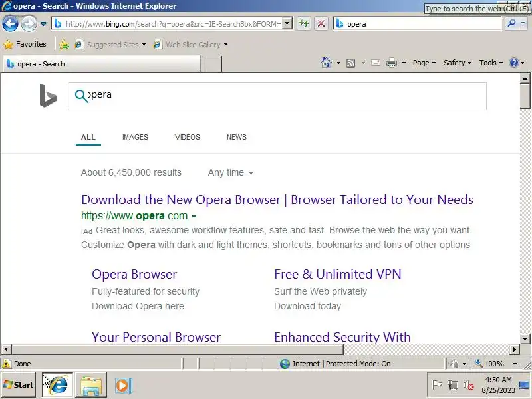Click the Stop loading X icon

click(321, 23)
